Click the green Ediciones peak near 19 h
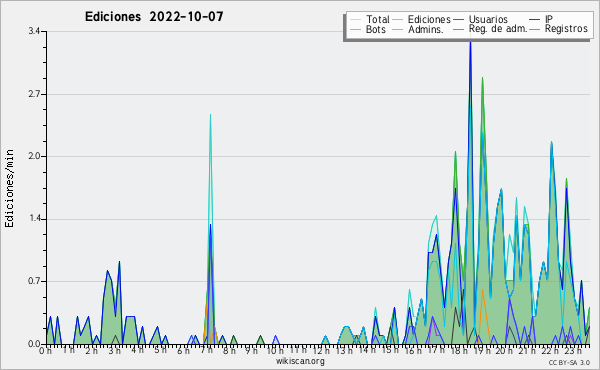Image resolution: width=600 pixels, height=370 pixels. point(483,78)
